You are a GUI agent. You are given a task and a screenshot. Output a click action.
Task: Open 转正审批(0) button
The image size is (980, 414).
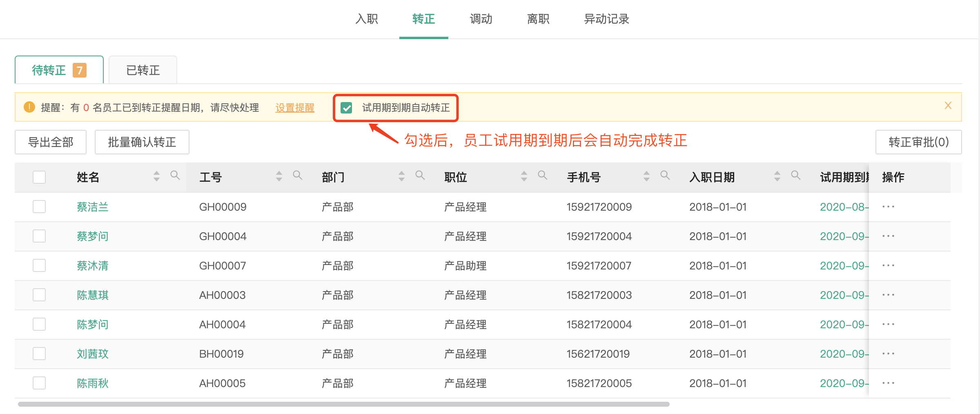pos(919,142)
